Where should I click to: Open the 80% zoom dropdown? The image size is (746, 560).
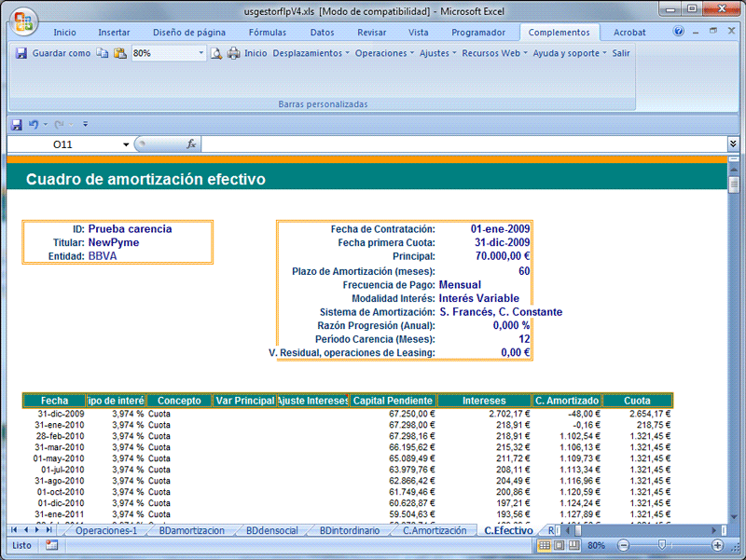201,53
